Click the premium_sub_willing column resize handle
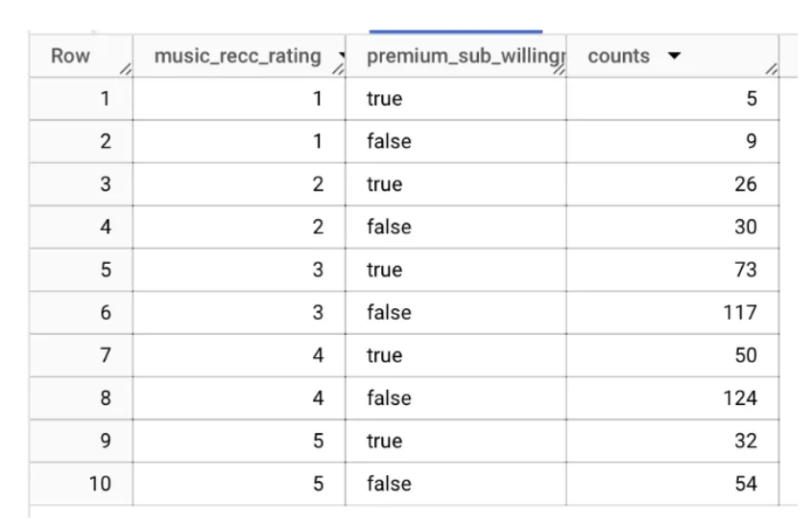The height and width of the screenshot is (528, 812). coord(559,69)
